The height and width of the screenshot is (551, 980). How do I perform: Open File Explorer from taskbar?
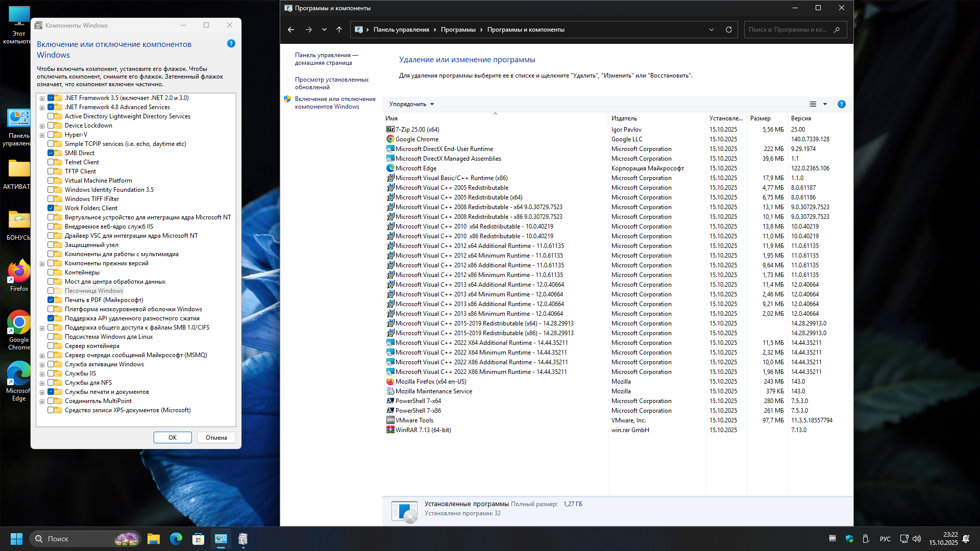pos(153,539)
